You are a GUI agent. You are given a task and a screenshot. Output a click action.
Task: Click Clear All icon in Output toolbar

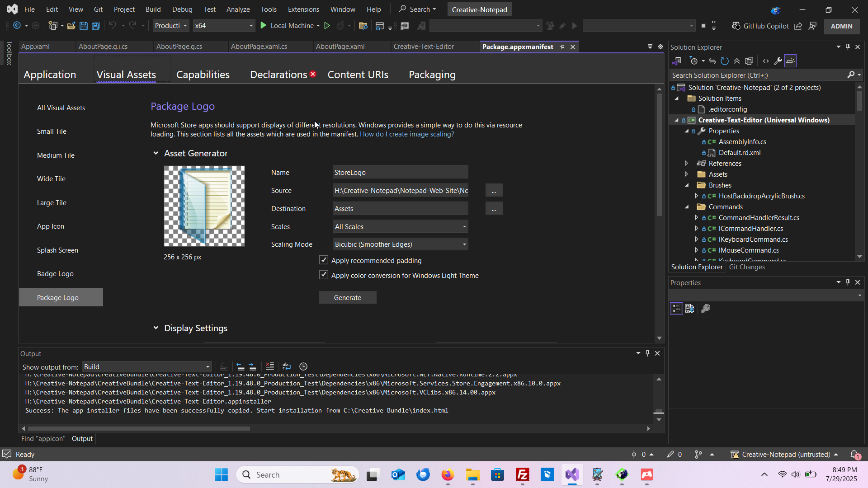[x=270, y=366]
